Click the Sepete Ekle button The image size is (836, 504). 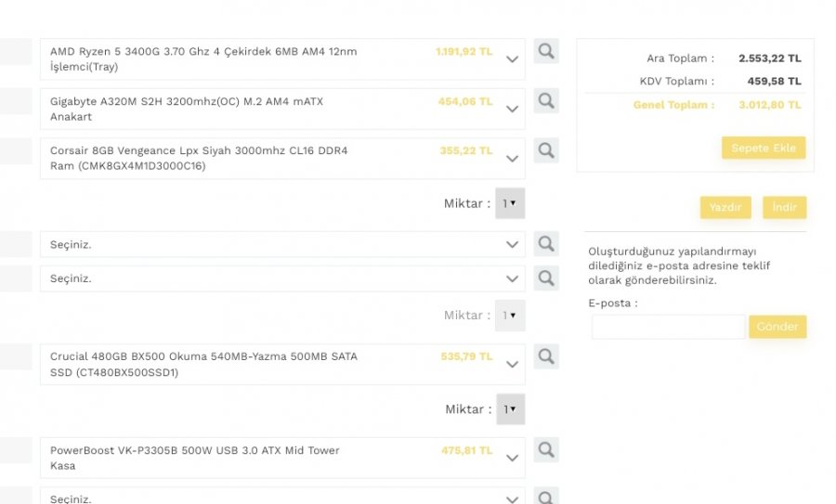click(x=764, y=149)
